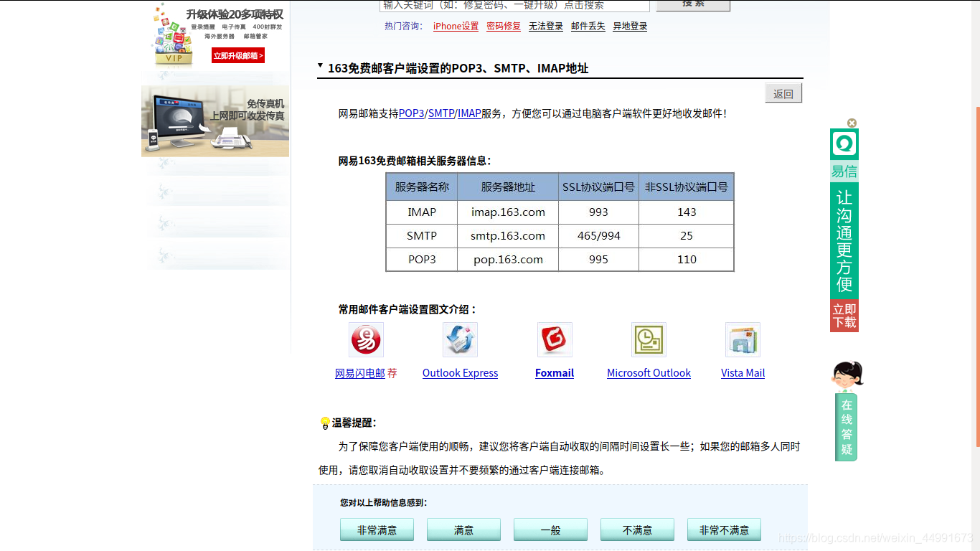This screenshot has height=551, width=980.
Task: Click the 服务器地址 column header
Action: pyautogui.click(x=508, y=187)
